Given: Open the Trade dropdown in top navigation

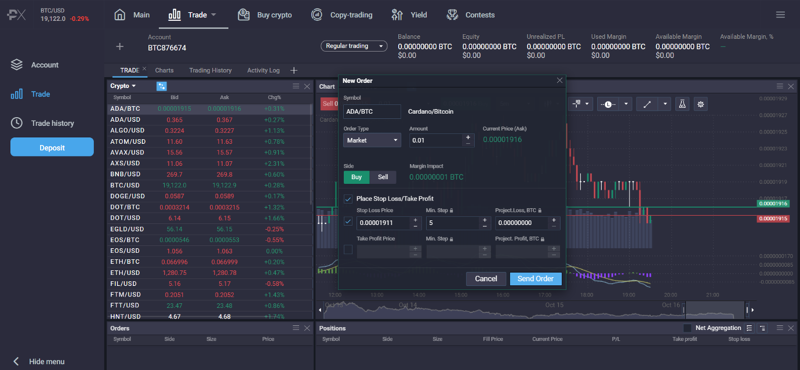Looking at the screenshot, I should coord(192,15).
